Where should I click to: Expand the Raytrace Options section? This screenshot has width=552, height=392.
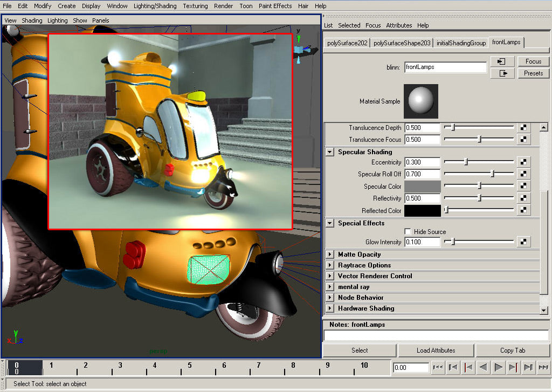click(330, 265)
